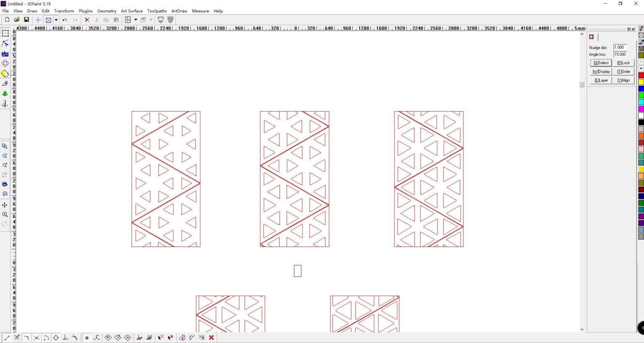This screenshot has width=644, height=343.
Task: Click the Nudge dist. input field
Action: (620, 47)
